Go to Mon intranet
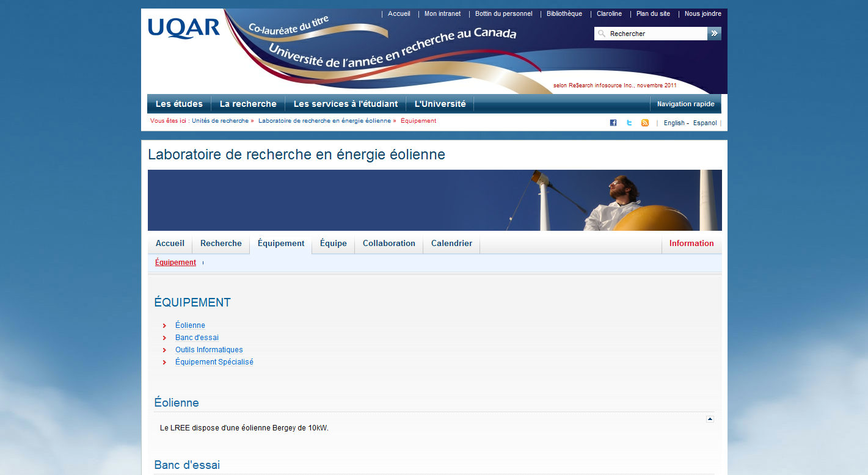 443,13
